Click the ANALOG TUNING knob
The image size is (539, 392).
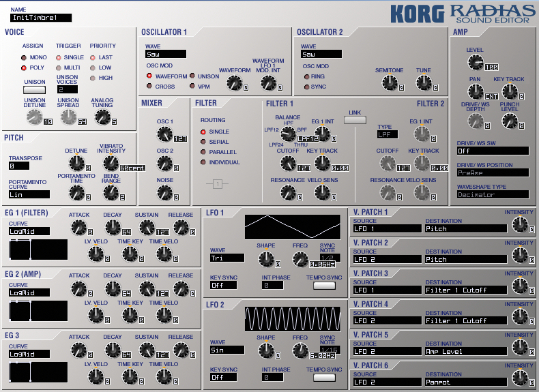point(102,117)
